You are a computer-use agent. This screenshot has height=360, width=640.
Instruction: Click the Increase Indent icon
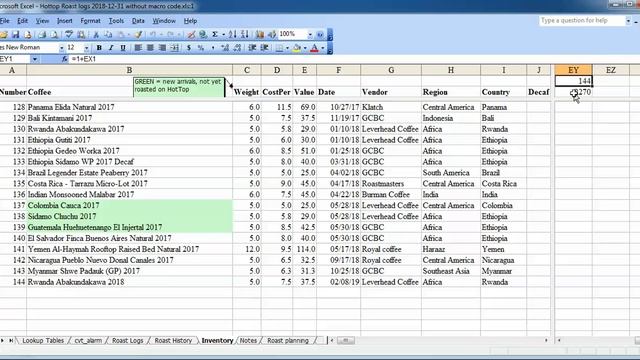pyautogui.click(x=264, y=48)
